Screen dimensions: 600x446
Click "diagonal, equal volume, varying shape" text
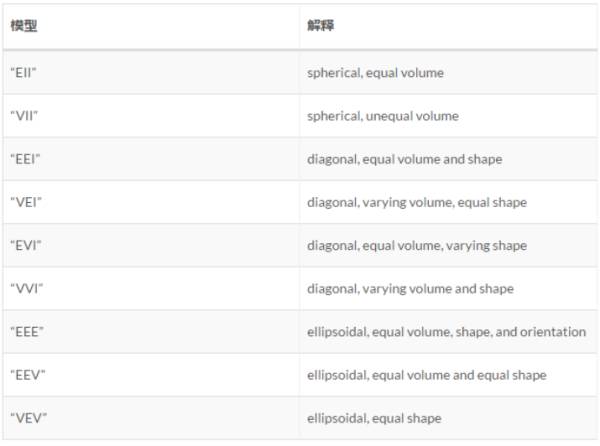416,245
